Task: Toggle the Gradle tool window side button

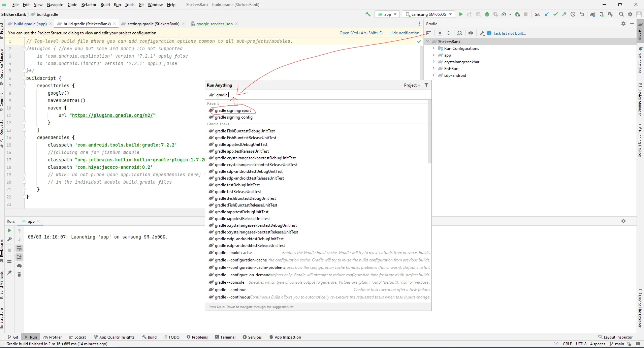Action: [x=640, y=31]
